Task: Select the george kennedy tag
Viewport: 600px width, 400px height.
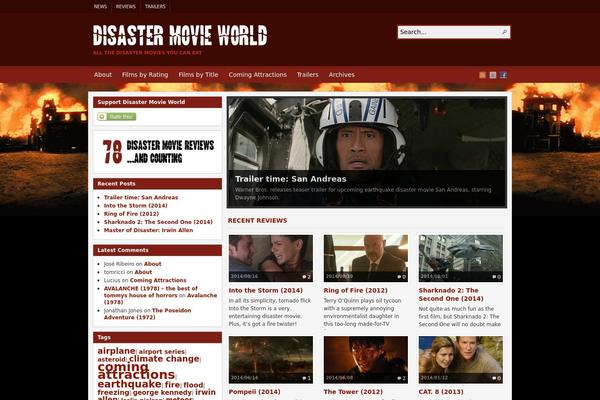Action: (162, 393)
